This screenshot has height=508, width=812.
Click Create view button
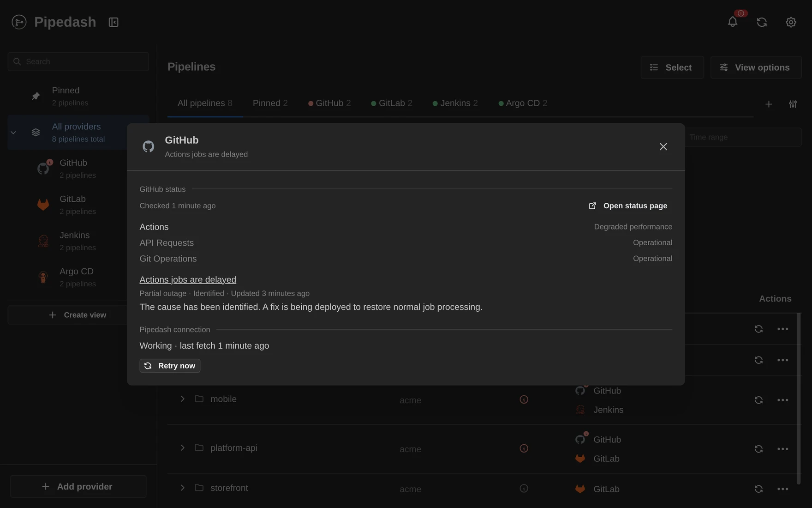click(x=78, y=315)
